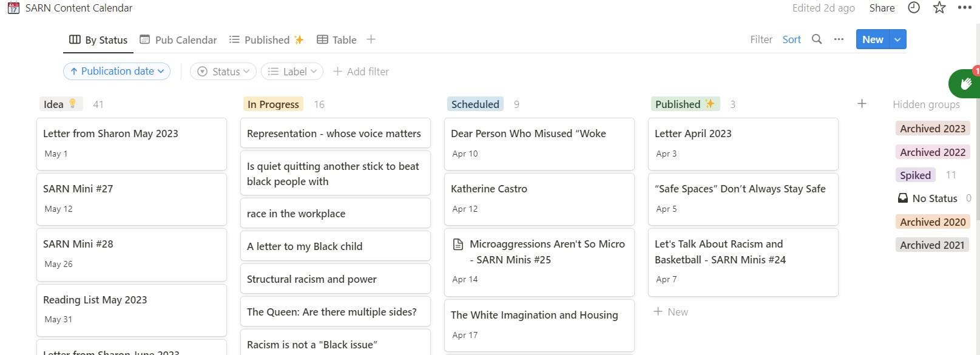The height and width of the screenshot is (355, 980).
Task: Click the blue New button
Action: 873,39
